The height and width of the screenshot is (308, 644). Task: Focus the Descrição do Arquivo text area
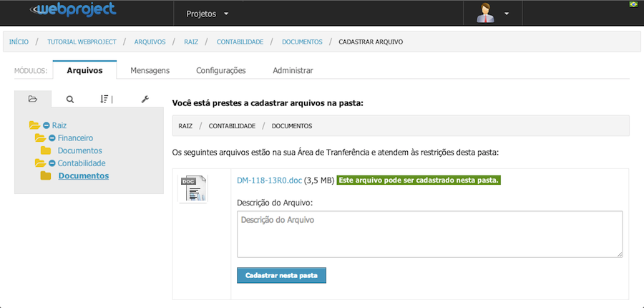click(429, 234)
